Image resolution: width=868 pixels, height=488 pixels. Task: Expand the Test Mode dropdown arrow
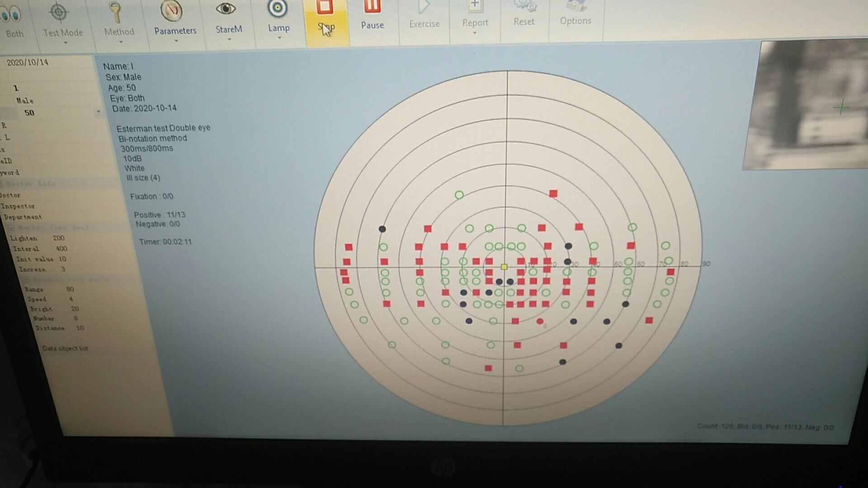[66, 43]
